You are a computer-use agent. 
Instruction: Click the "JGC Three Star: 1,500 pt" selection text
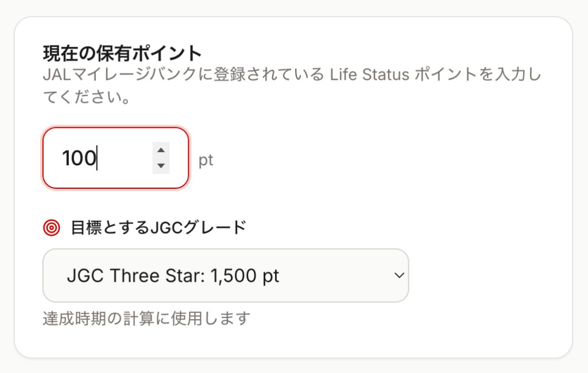[x=172, y=275]
